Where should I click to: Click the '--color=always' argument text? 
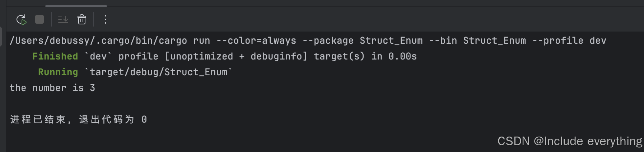(256, 41)
